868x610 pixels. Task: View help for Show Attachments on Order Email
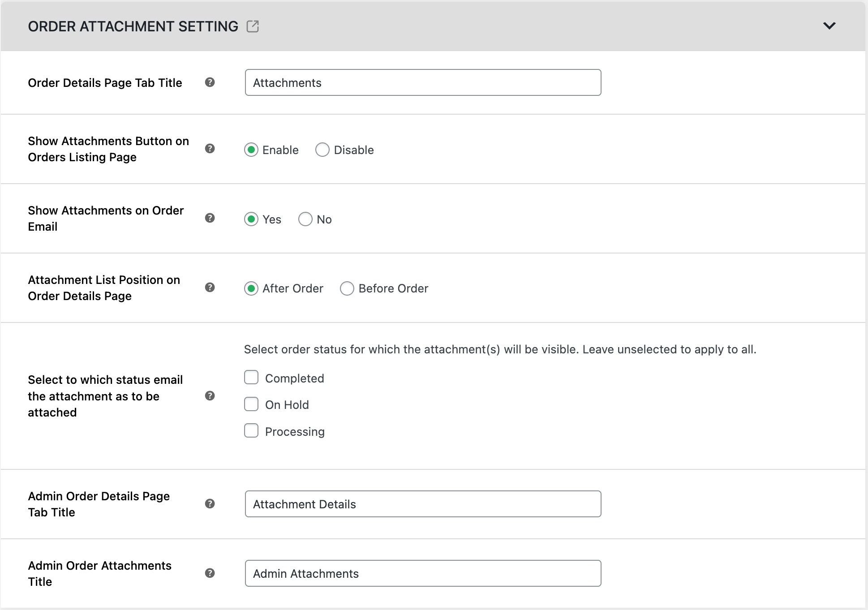tap(210, 219)
